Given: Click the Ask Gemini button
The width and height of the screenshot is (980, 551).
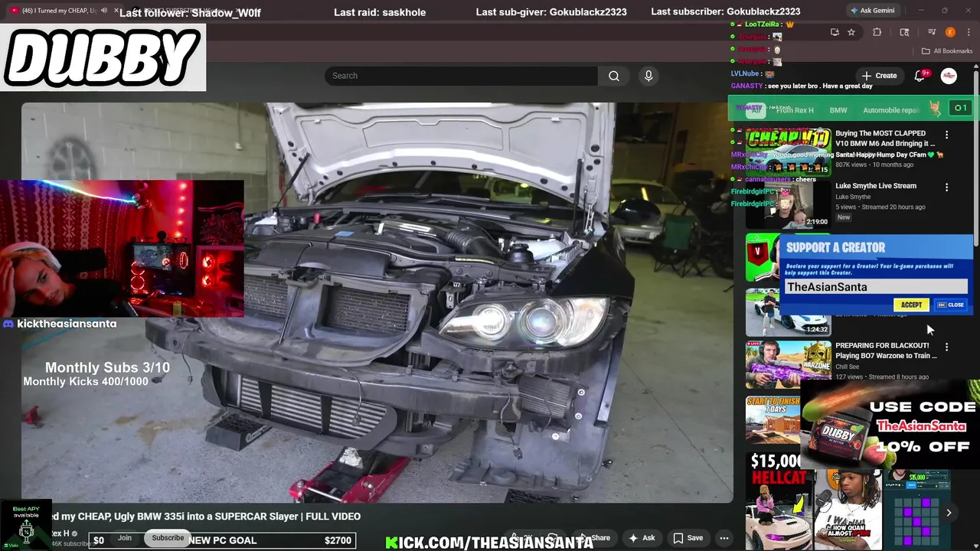Looking at the screenshot, I should click(x=872, y=11).
